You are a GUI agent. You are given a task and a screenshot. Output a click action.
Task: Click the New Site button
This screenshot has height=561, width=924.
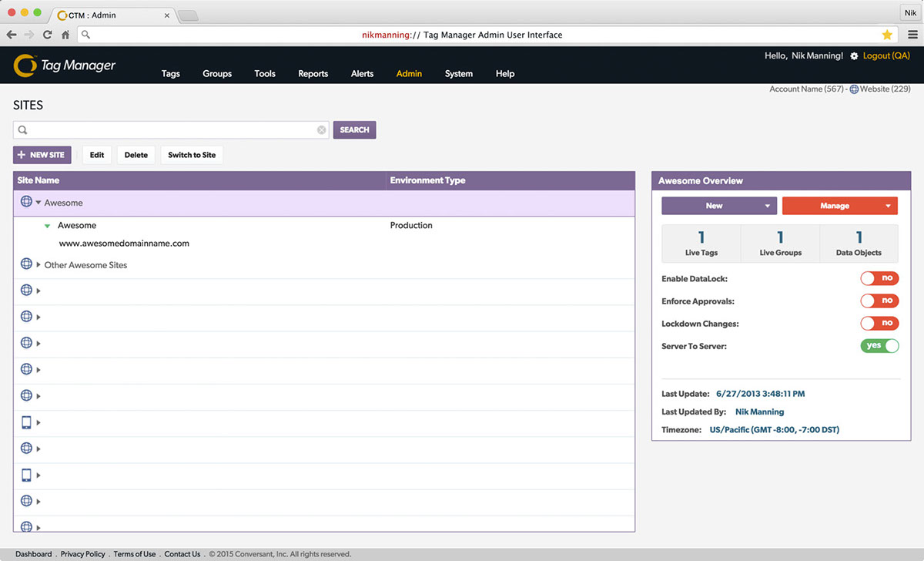pos(42,155)
